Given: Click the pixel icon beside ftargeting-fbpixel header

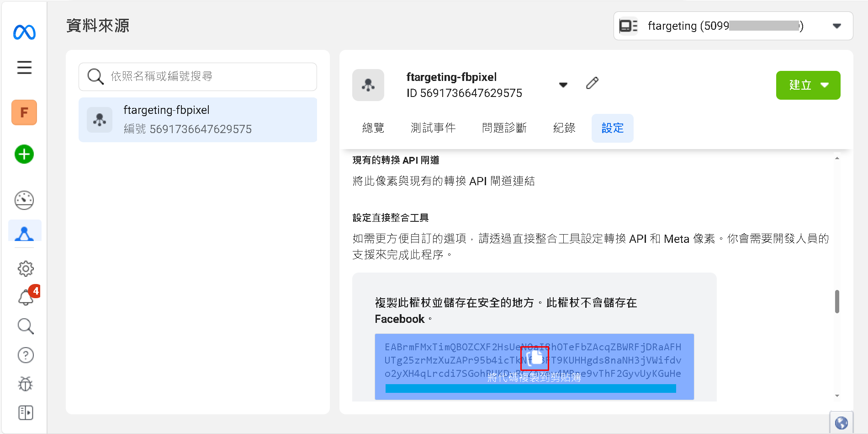Looking at the screenshot, I should point(368,85).
